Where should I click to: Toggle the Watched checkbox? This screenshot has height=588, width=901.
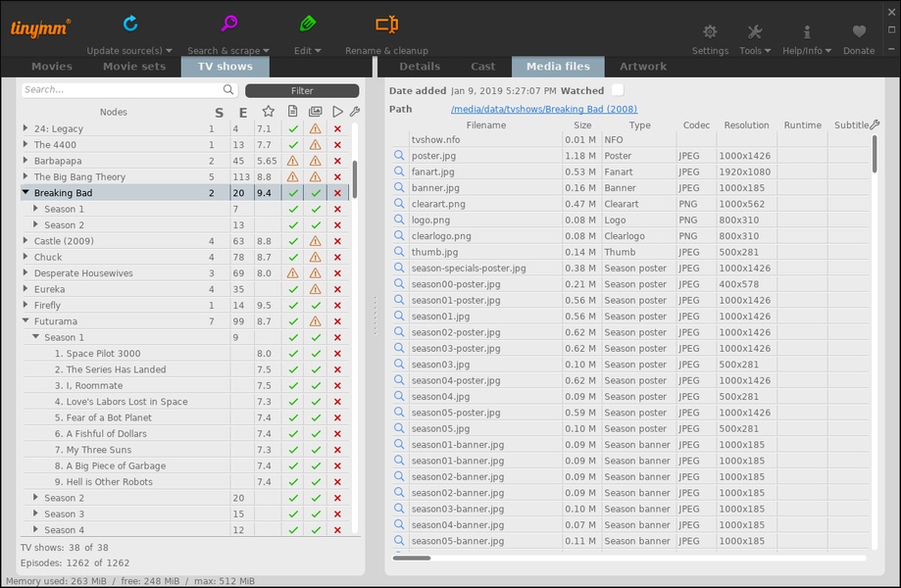[x=617, y=90]
